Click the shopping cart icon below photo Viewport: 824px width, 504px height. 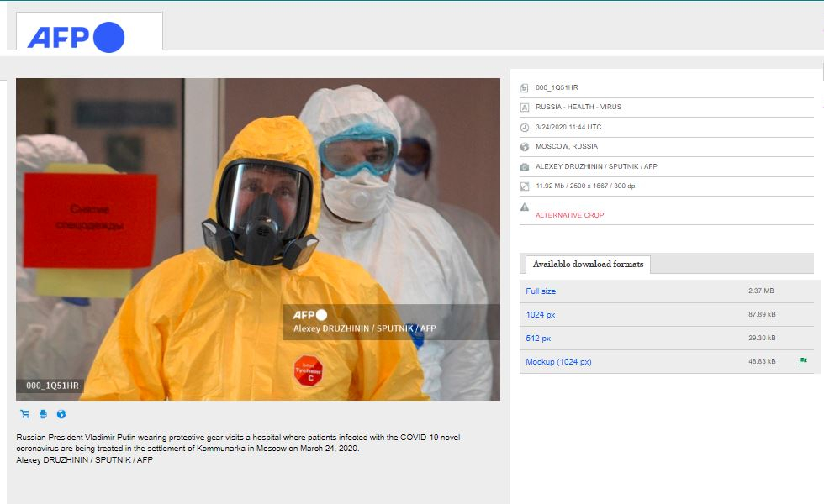click(24, 414)
